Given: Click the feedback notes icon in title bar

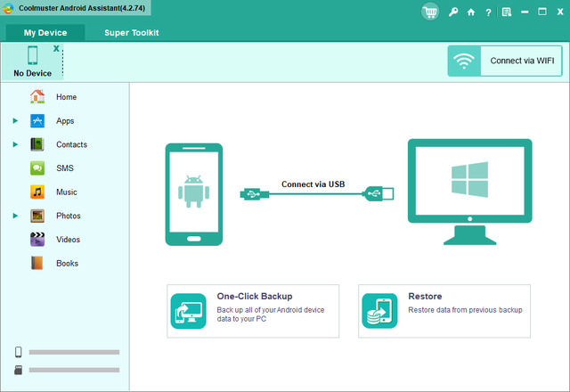Looking at the screenshot, I should click(x=506, y=12).
